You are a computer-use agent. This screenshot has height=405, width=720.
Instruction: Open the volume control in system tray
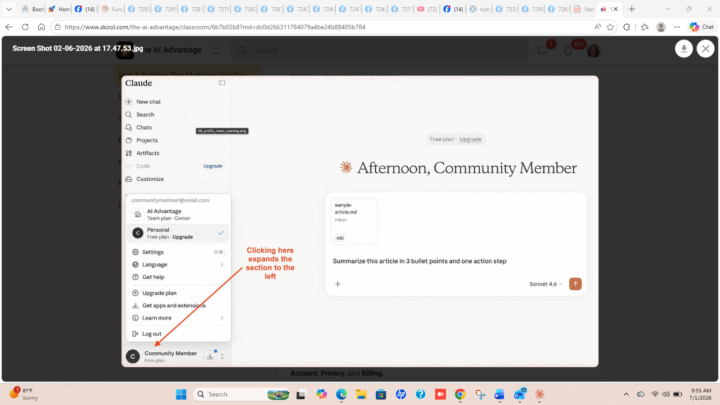(x=666, y=394)
